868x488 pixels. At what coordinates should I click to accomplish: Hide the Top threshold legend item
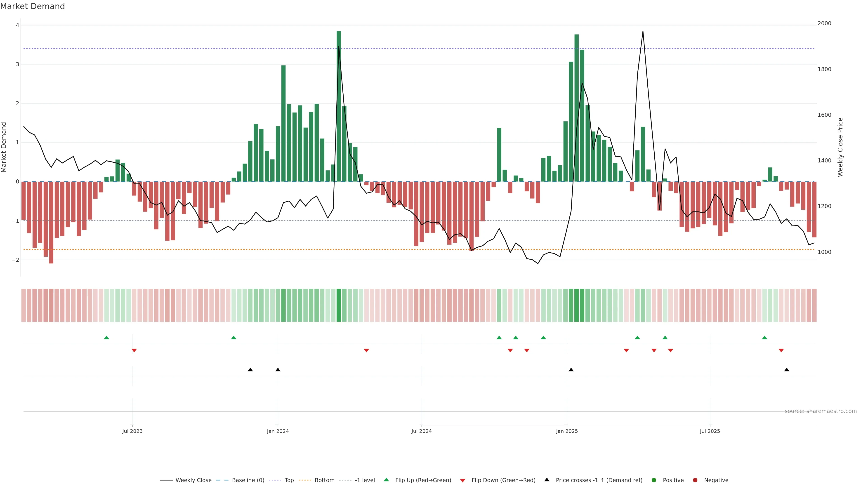tap(289, 480)
